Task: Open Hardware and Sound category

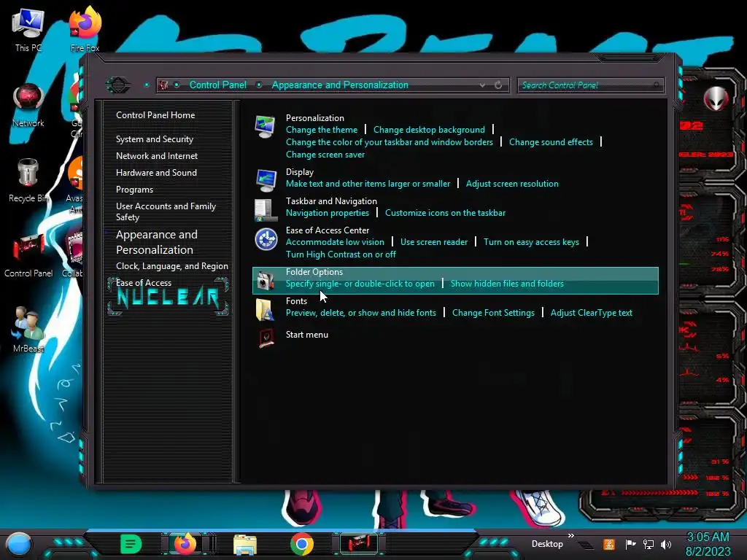Action: coord(156,172)
